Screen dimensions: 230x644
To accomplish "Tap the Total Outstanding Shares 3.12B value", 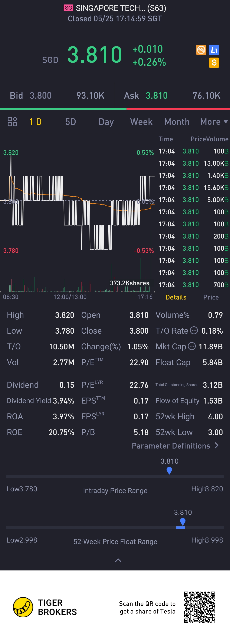I will coord(213,385).
